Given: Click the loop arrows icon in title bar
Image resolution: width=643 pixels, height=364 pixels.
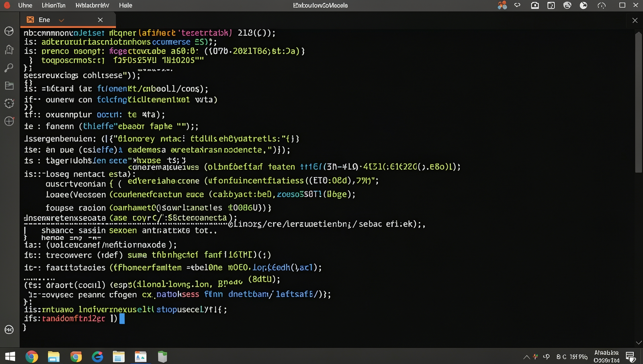Looking at the screenshot, I should (517, 5).
